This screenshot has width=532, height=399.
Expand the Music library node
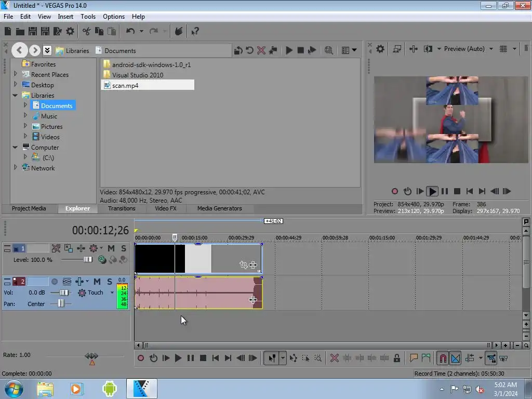click(x=25, y=115)
